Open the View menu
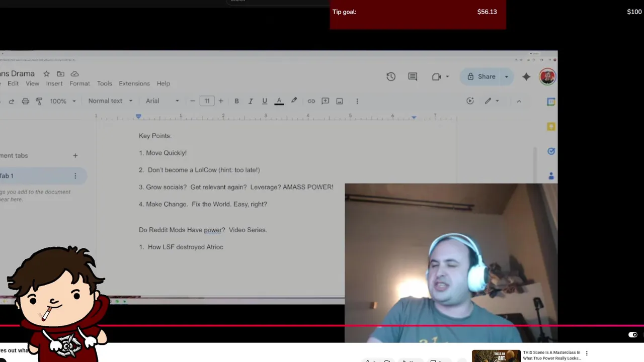Viewport: 644px width, 362px height. click(x=32, y=83)
